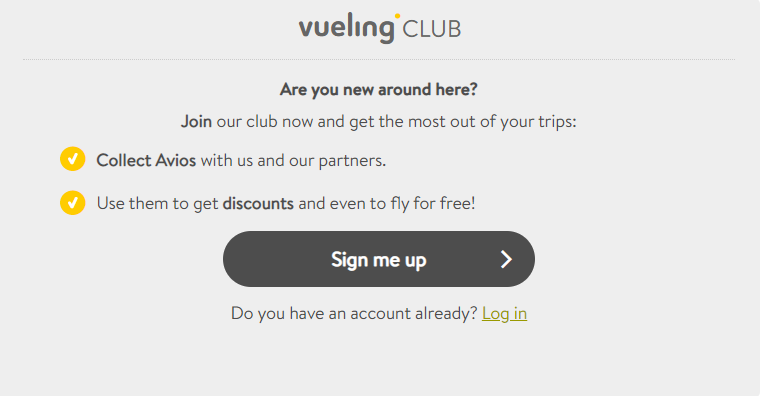765x396 pixels.
Task: Click 'Do you have an account already?' text
Action: (x=354, y=313)
